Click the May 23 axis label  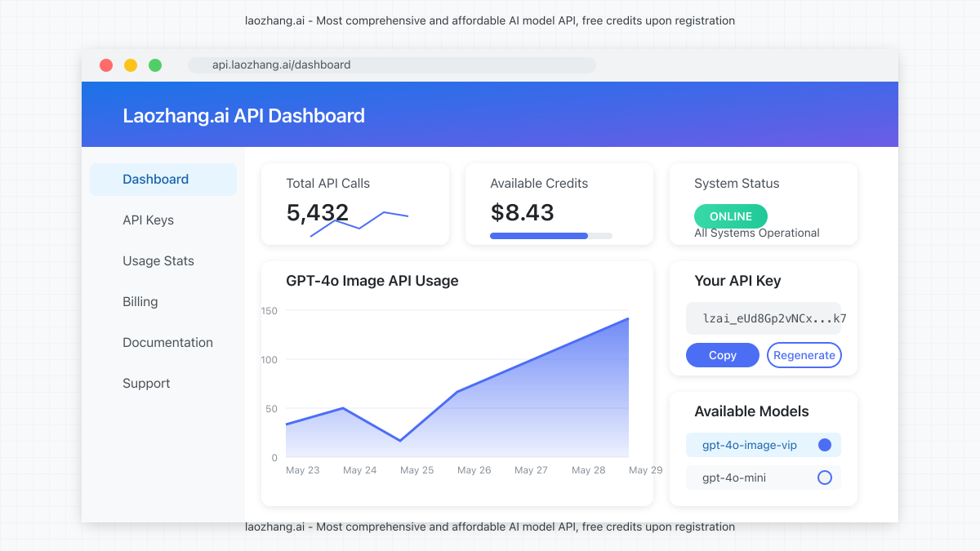pyautogui.click(x=303, y=470)
